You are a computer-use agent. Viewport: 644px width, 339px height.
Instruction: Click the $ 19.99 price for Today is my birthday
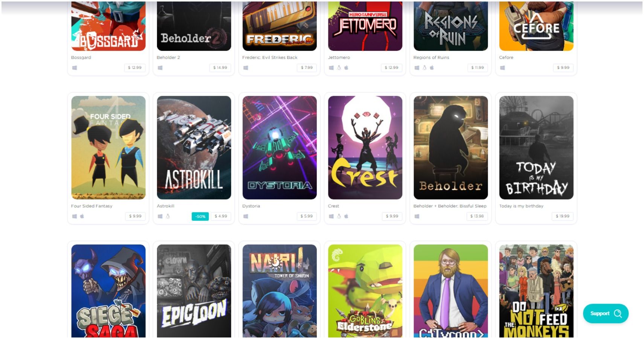coord(562,216)
